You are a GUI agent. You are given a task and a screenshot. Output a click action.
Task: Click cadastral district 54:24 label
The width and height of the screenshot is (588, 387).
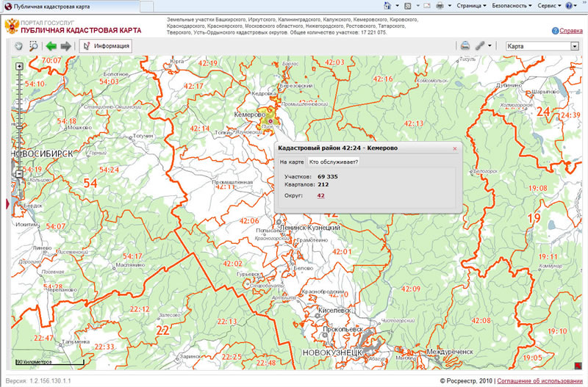pos(109,170)
